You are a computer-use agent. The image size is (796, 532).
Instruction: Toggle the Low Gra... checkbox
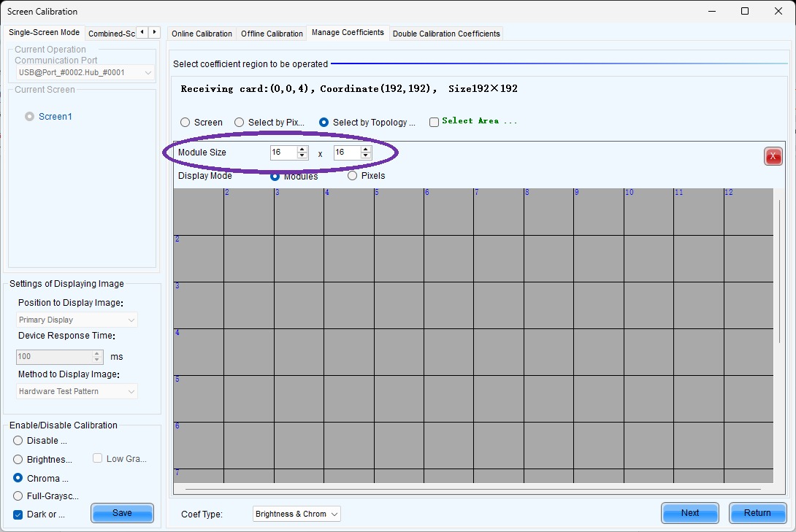[97, 458]
